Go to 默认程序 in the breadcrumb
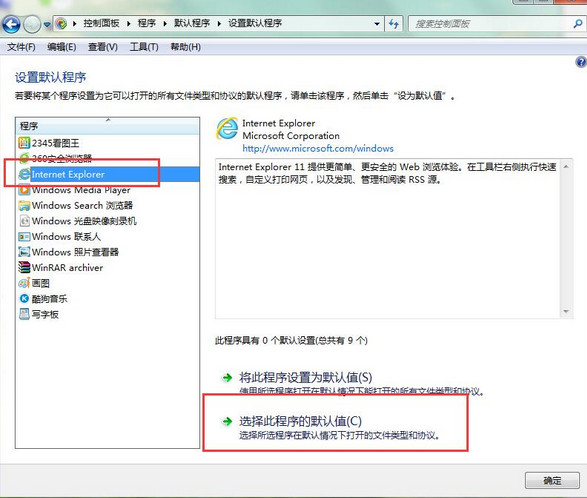Screen dimensions: 587x498 [192, 23]
